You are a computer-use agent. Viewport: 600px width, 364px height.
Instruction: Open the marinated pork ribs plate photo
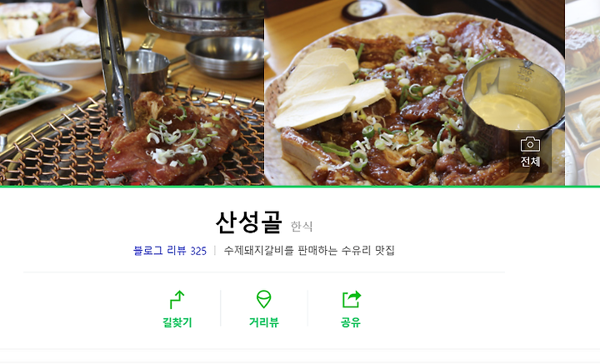[415, 92]
